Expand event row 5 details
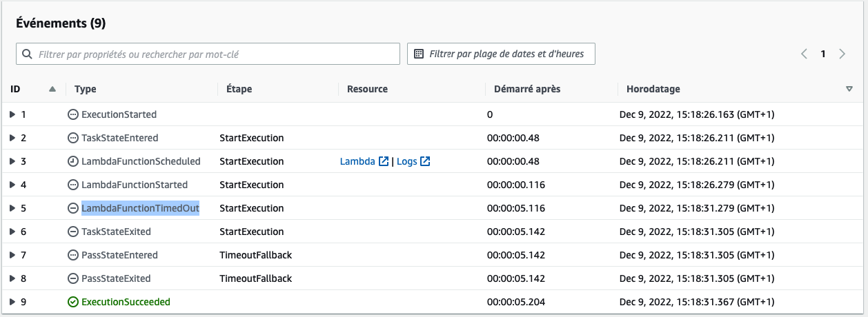Viewport: 868px width, 317px height. tap(12, 208)
